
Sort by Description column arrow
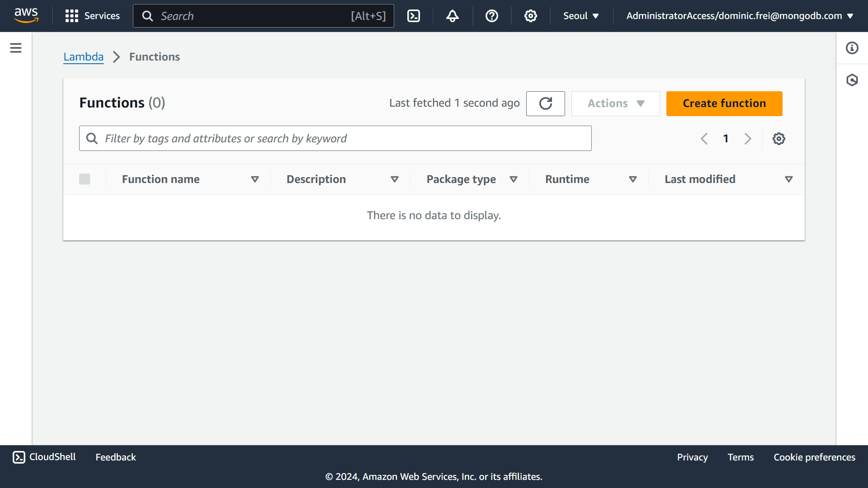point(395,179)
